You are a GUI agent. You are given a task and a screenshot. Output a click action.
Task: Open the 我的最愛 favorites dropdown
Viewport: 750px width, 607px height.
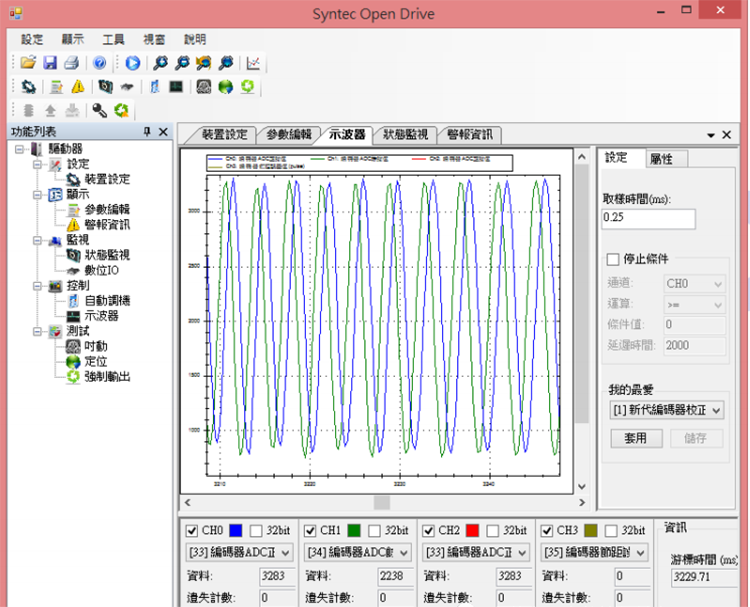(667, 410)
